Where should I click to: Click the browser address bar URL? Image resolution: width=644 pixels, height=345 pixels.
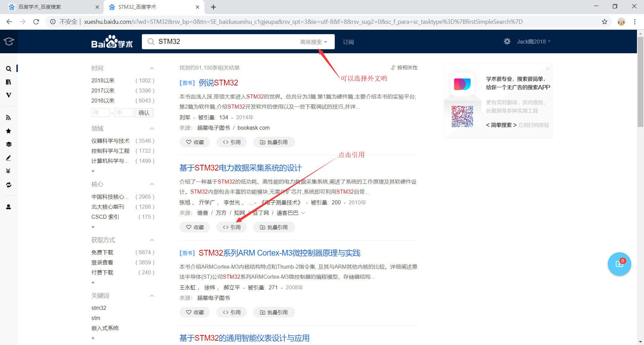point(303,22)
